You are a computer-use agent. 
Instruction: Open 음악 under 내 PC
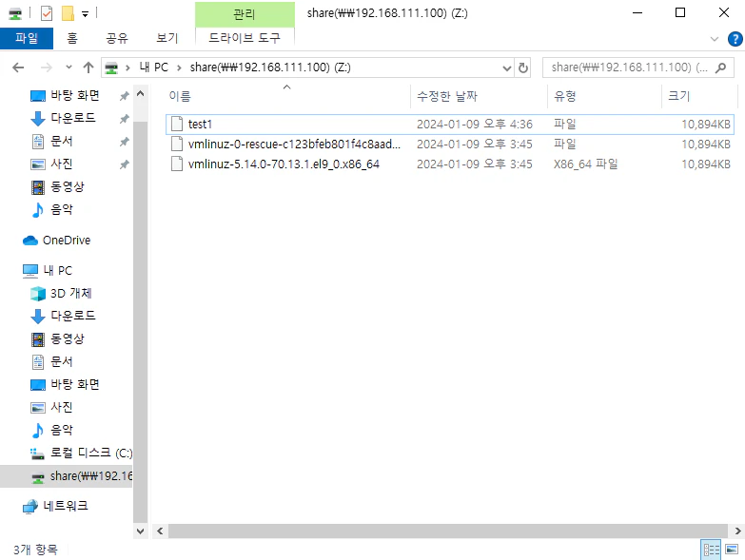point(51,430)
